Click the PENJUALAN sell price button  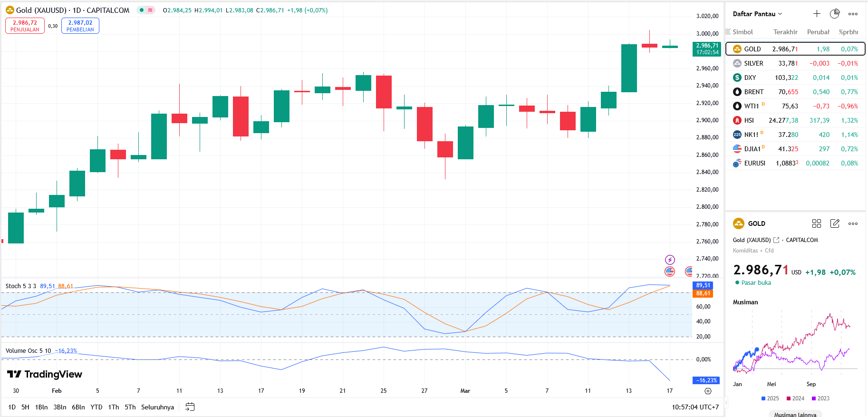click(x=25, y=26)
